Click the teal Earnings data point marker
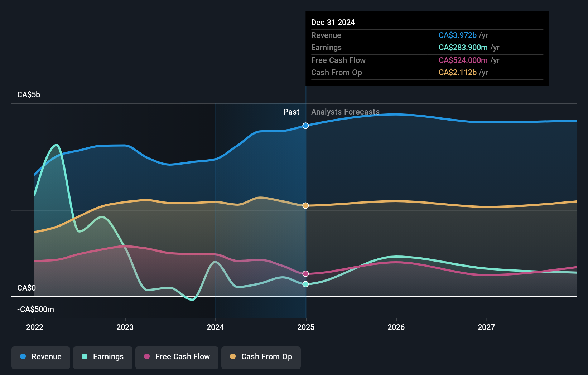 305,284
